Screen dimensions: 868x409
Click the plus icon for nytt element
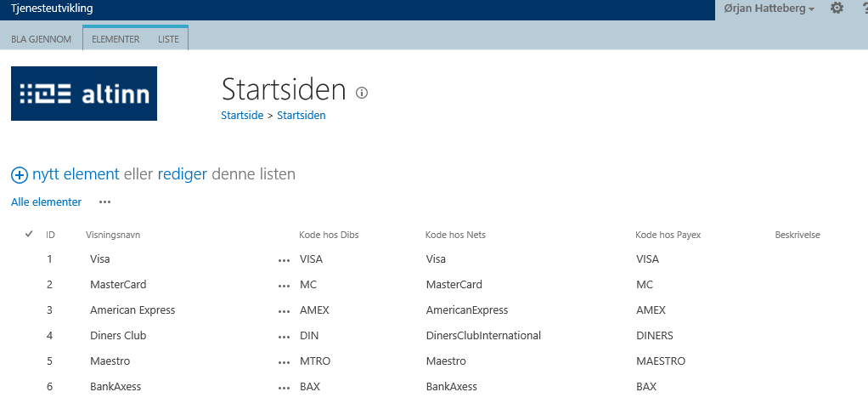(x=20, y=175)
